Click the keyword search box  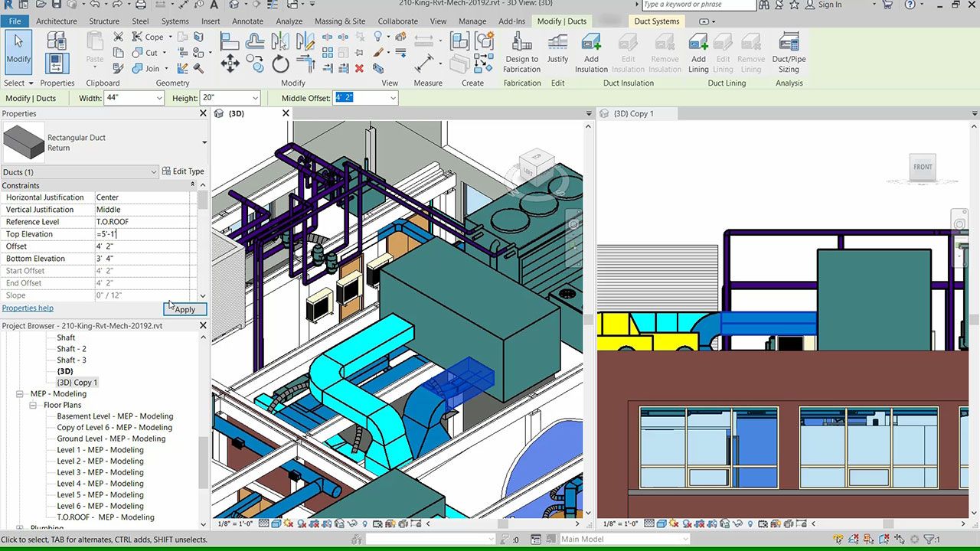click(699, 5)
